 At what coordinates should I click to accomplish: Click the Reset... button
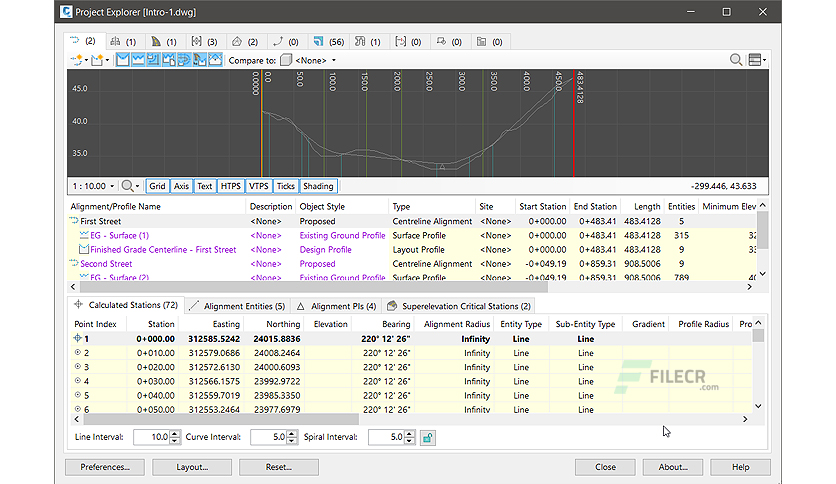click(279, 467)
